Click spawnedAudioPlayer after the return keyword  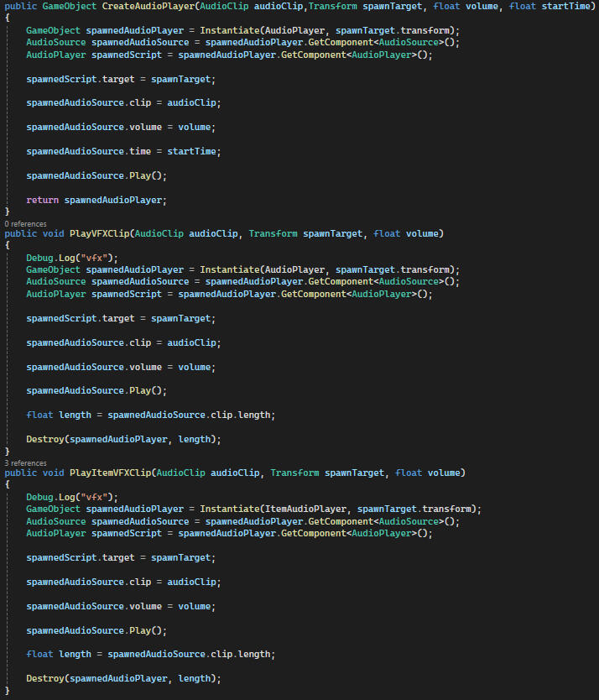(x=115, y=200)
